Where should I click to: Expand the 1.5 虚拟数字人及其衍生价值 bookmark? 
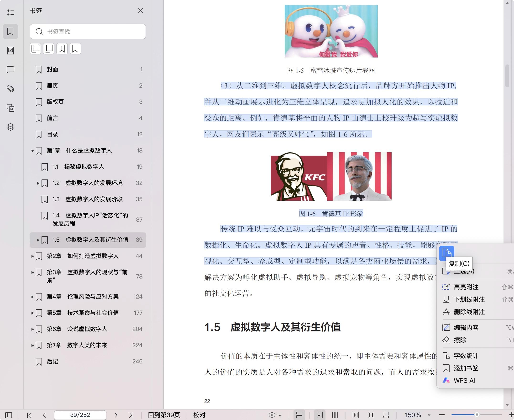point(38,240)
